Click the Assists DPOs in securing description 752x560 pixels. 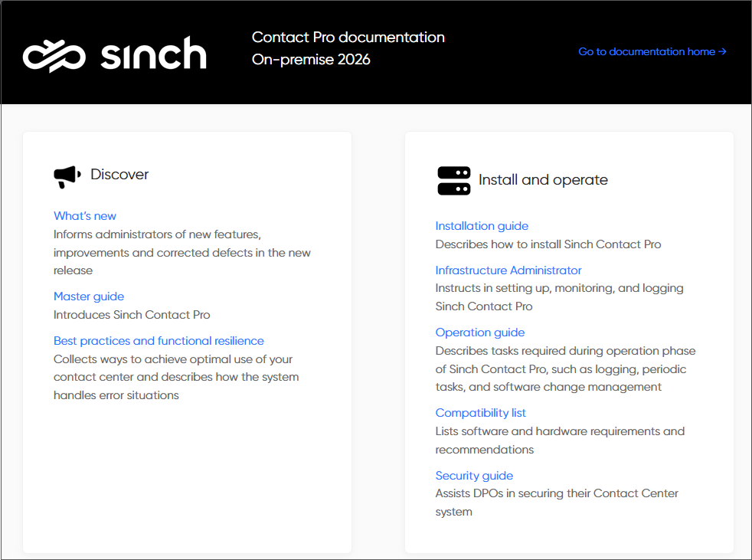pyautogui.click(x=557, y=503)
